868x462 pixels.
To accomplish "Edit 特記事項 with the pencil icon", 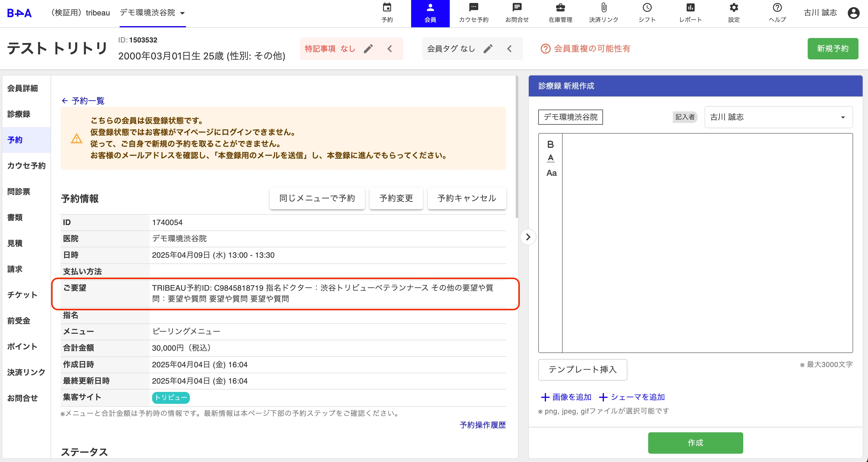I will tap(368, 49).
